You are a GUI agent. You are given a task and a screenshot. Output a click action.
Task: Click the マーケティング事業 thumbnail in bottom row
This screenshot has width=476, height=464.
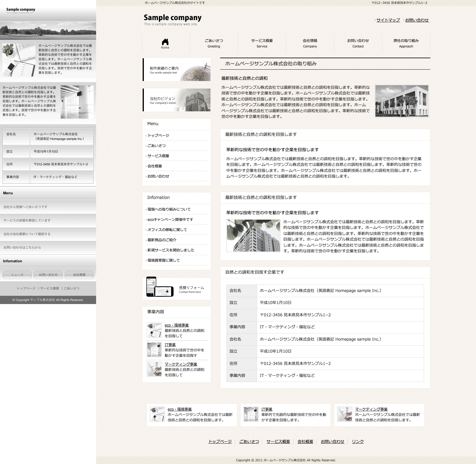tap(344, 414)
